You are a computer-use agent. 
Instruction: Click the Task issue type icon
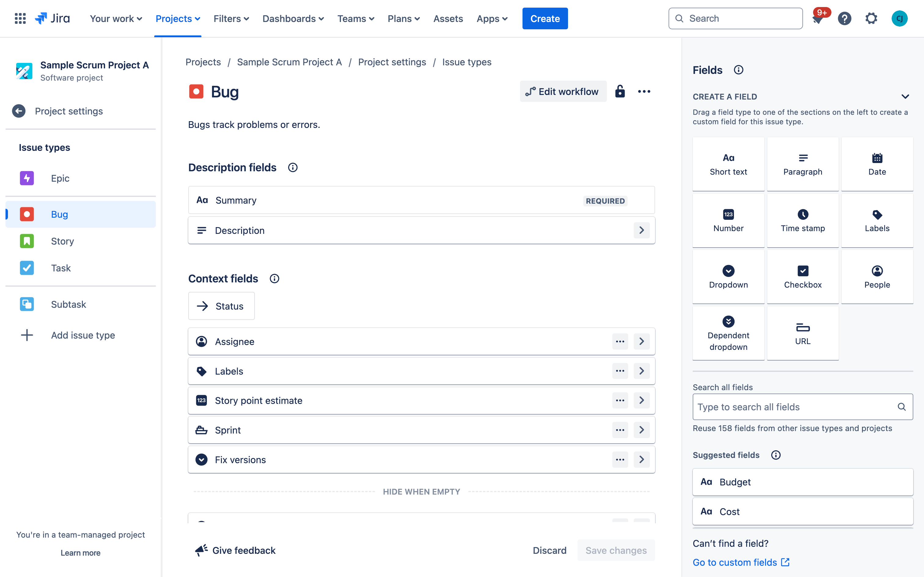[27, 268]
